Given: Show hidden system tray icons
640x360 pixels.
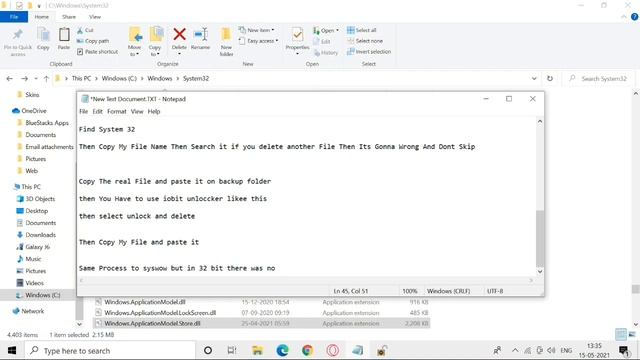Looking at the screenshot, I should 515,350.
